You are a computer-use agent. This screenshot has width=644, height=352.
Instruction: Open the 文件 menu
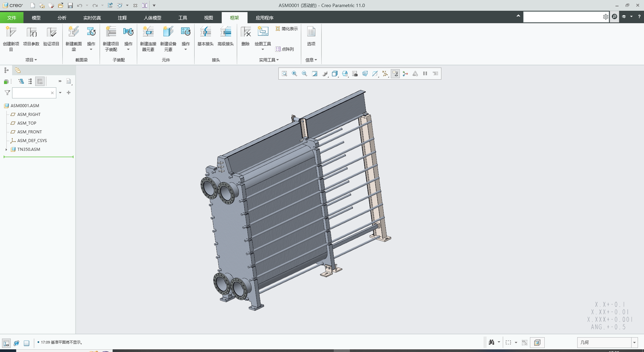click(12, 18)
